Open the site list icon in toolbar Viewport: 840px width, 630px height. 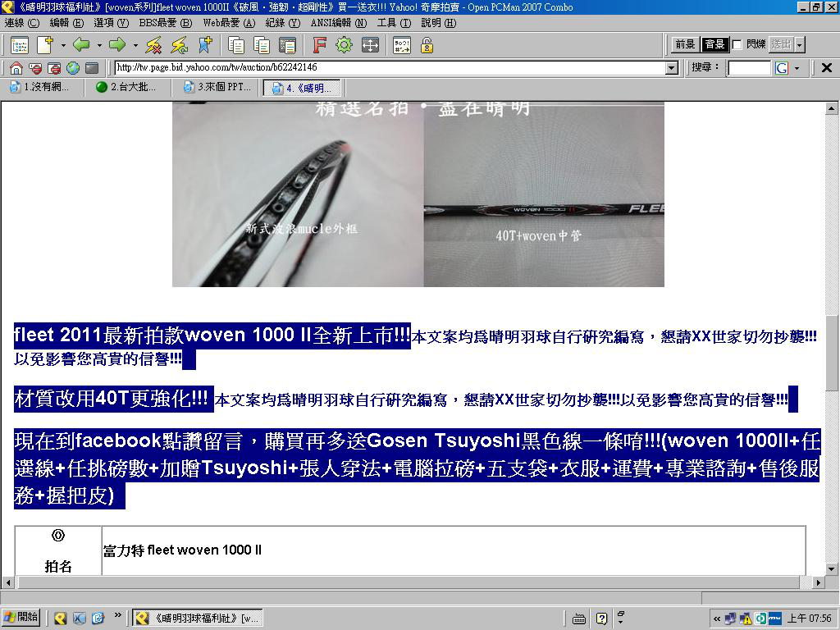(20, 45)
